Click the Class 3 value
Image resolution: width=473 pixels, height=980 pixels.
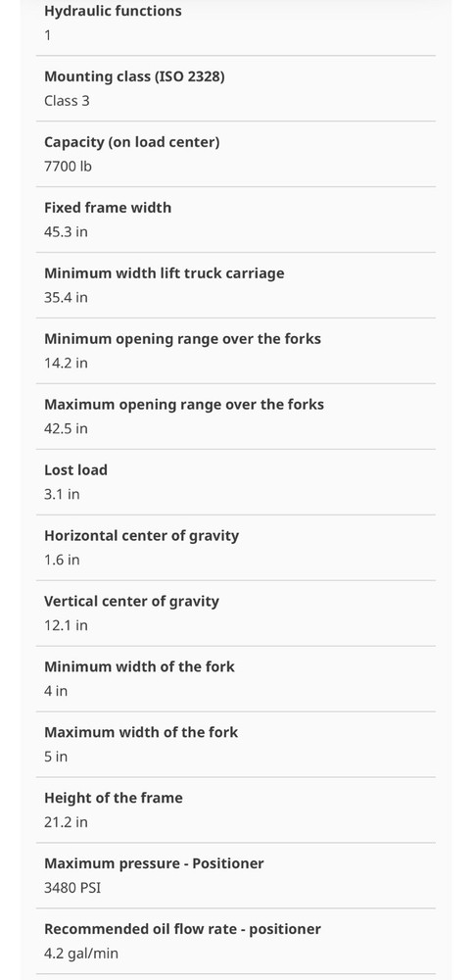(67, 101)
